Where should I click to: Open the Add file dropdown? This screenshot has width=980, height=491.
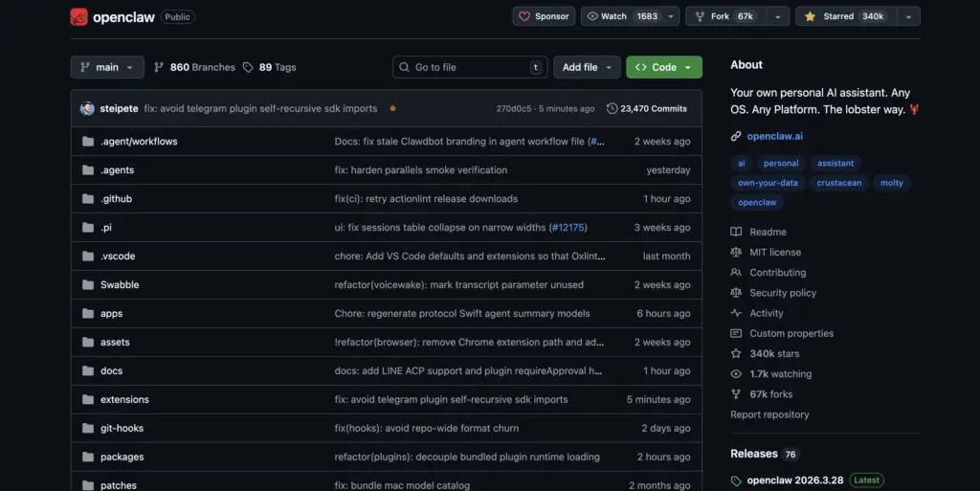587,67
